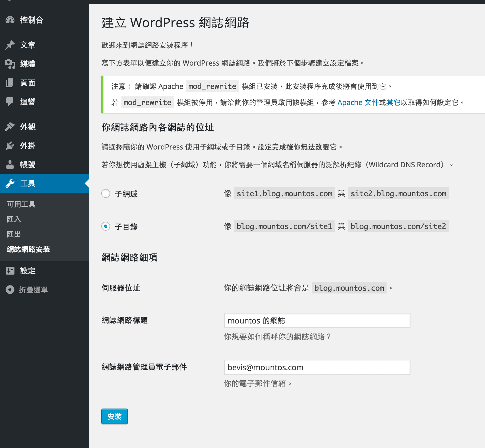Open the 文章 menu item
Image resolution: width=485 pixels, height=448 pixels.
click(x=44, y=45)
